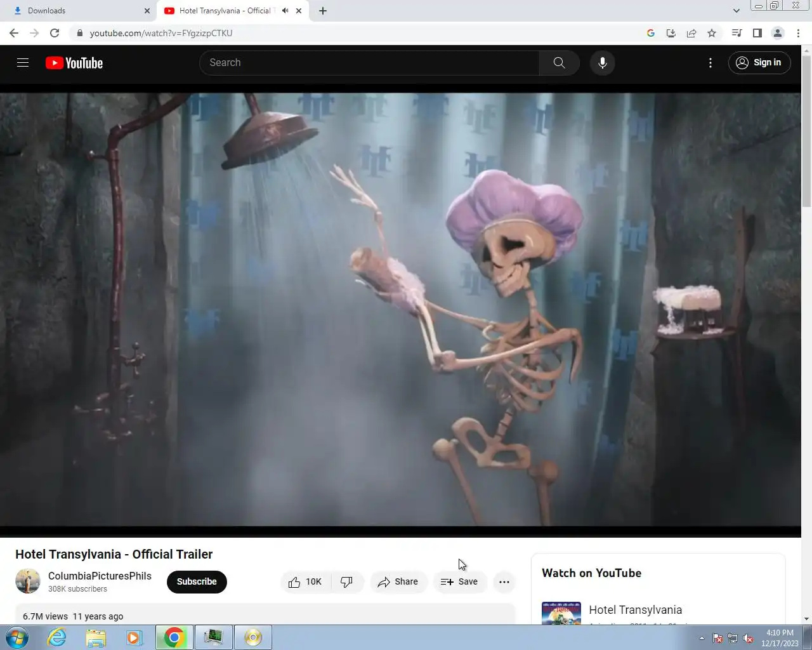
Task: Show hidden tray icons arrow
Action: (x=702, y=639)
